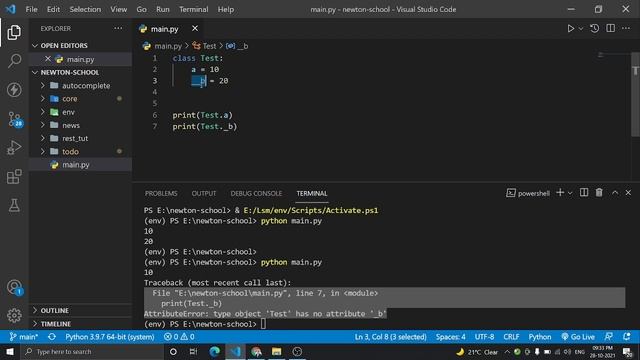The width and height of the screenshot is (640, 360).
Task: Start Go Live server
Action: point(578,337)
